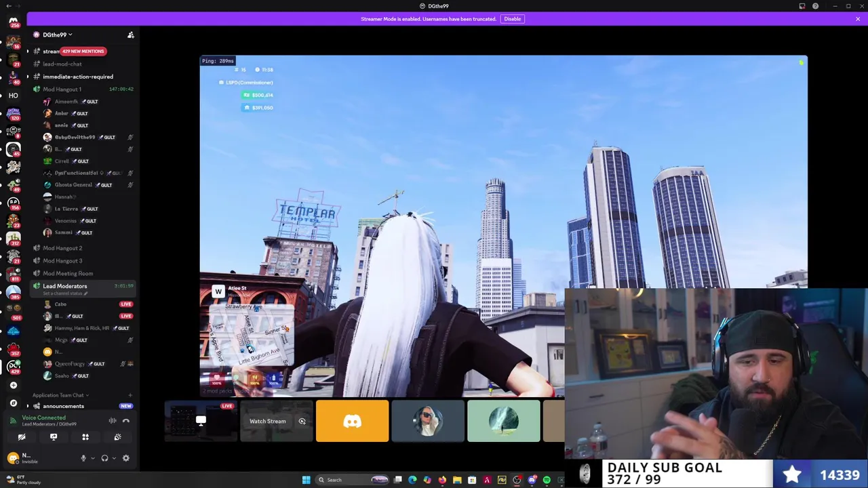Image resolution: width=868 pixels, height=488 pixels.
Task: Disable Streamer Mode from the banner
Action: tap(512, 19)
